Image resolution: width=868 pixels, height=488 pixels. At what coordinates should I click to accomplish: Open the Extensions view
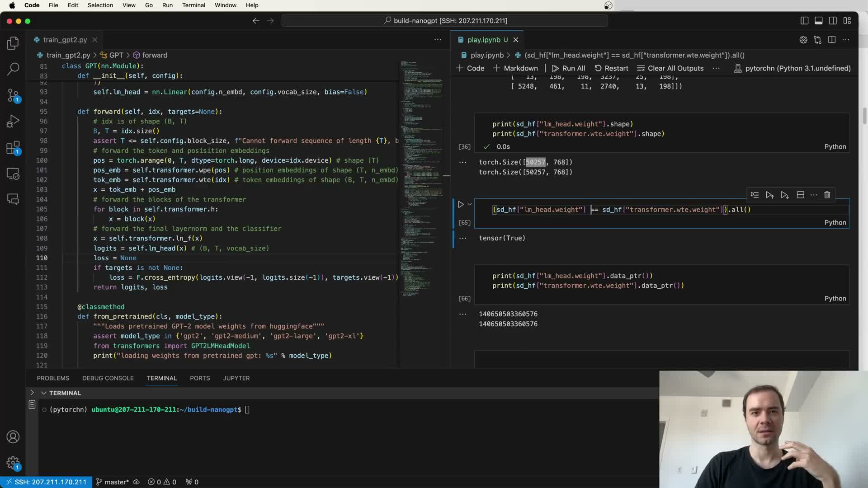click(13, 148)
